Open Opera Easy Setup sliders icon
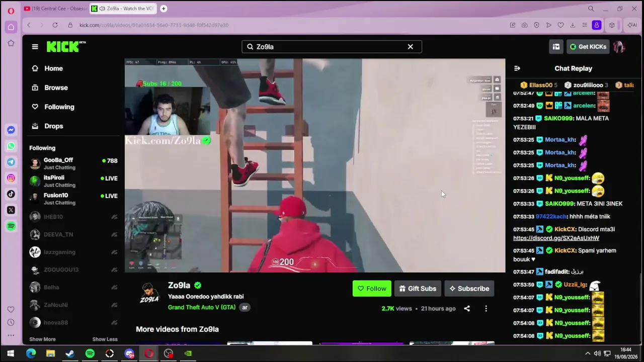The height and width of the screenshot is (362, 644). [x=585, y=25]
